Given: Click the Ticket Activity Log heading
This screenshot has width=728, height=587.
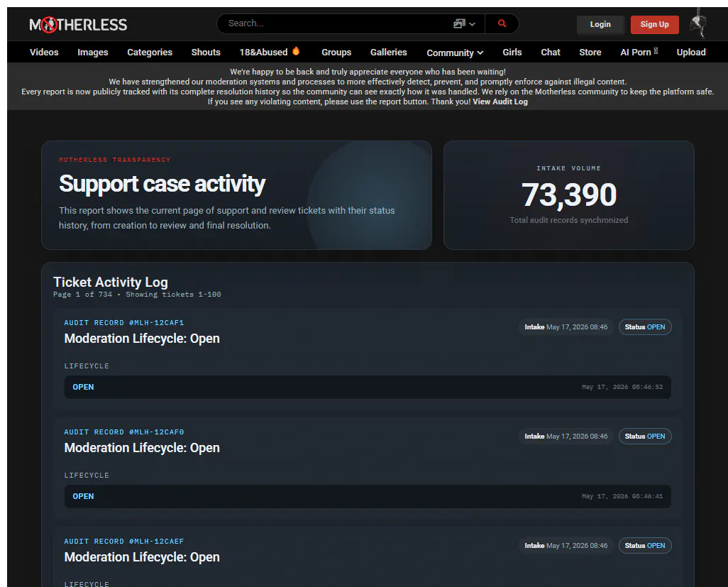Looking at the screenshot, I should (x=111, y=282).
